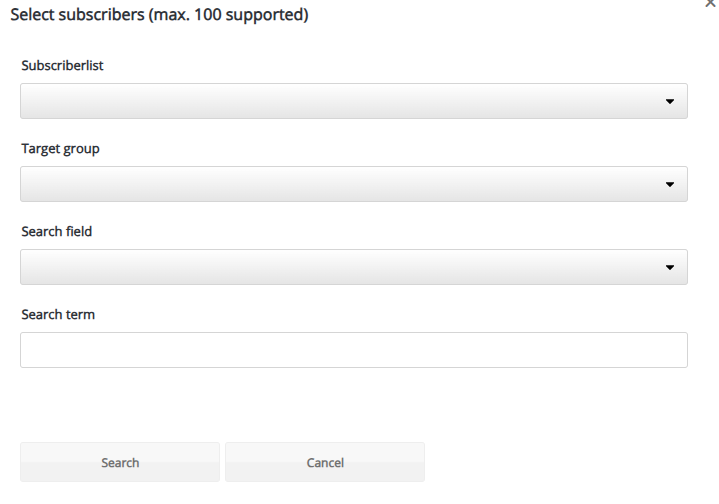Click the Search term label
The image size is (719, 504).
(58, 315)
